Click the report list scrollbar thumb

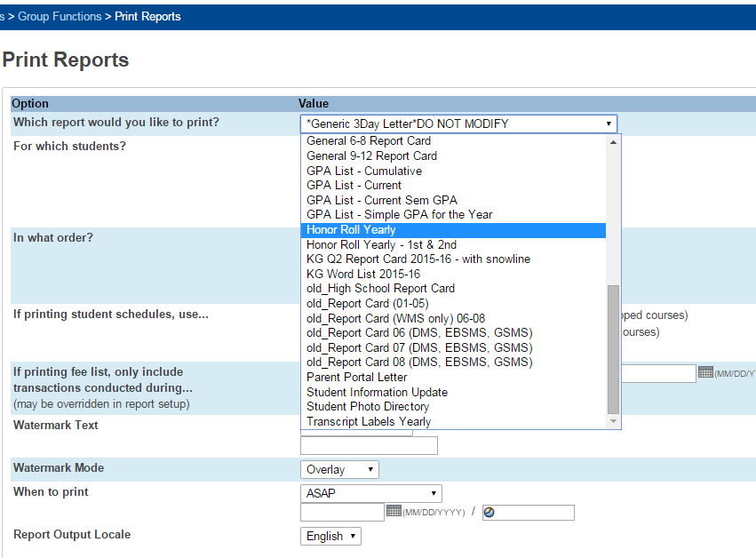(613, 350)
